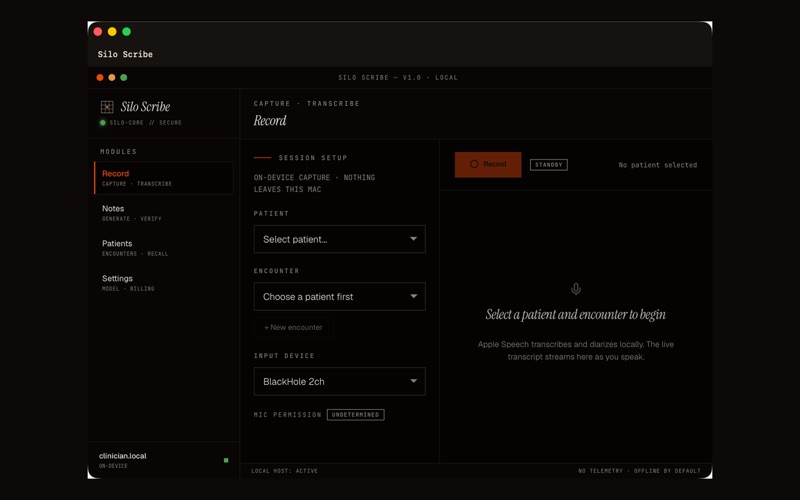This screenshot has width=800, height=500.
Task: Open the BlackHole 2ch input device dropdown
Action: click(x=339, y=382)
